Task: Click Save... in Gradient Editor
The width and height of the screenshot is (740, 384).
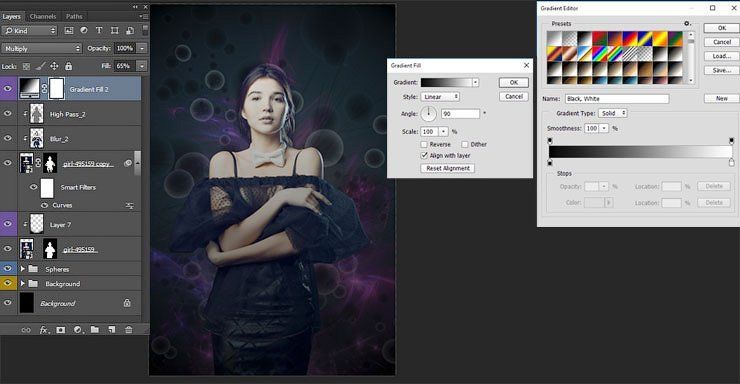Action: pyautogui.click(x=722, y=70)
